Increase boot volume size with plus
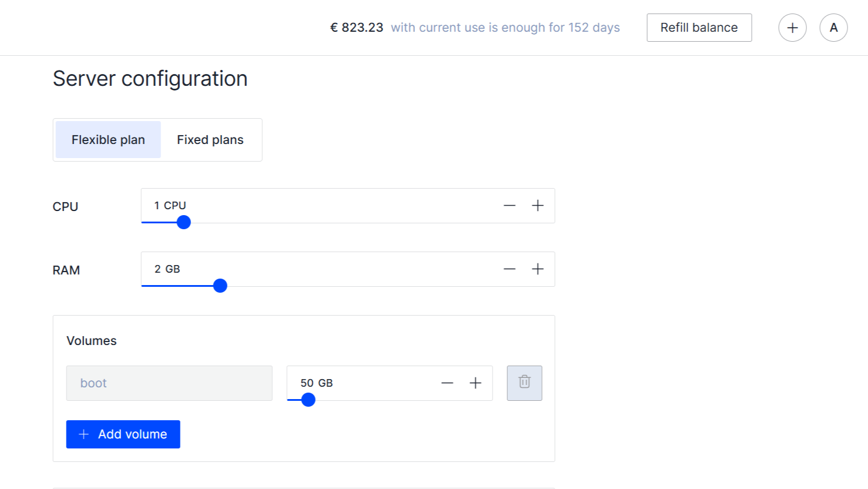 [475, 383]
